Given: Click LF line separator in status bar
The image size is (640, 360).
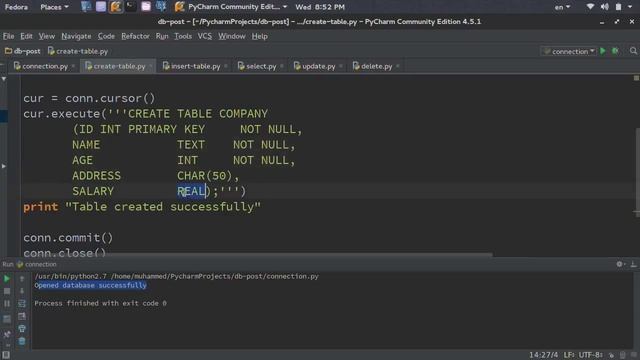Looking at the screenshot, I should (569, 355).
